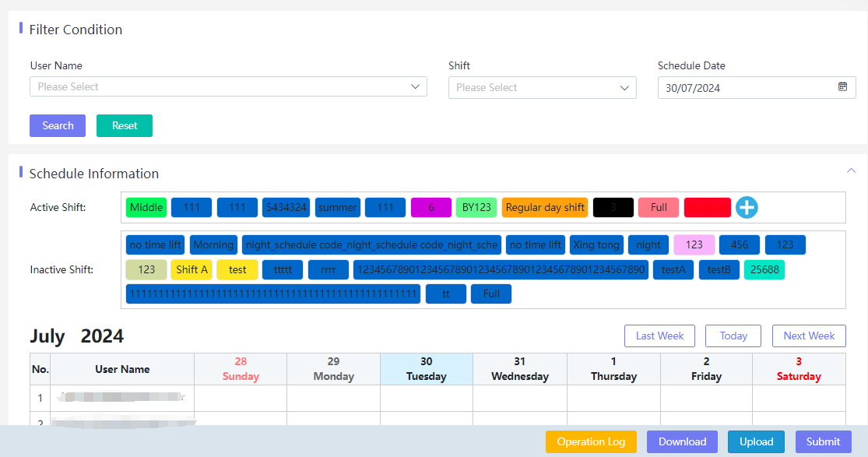The width and height of the screenshot is (868, 457).
Task: Select the pink Full active shift
Action: [x=658, y=207]
